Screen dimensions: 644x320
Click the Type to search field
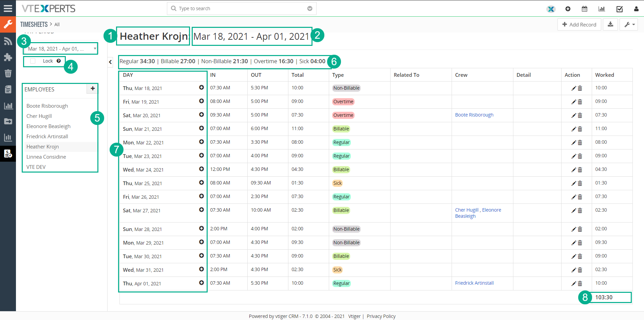[x=241, y=8]
